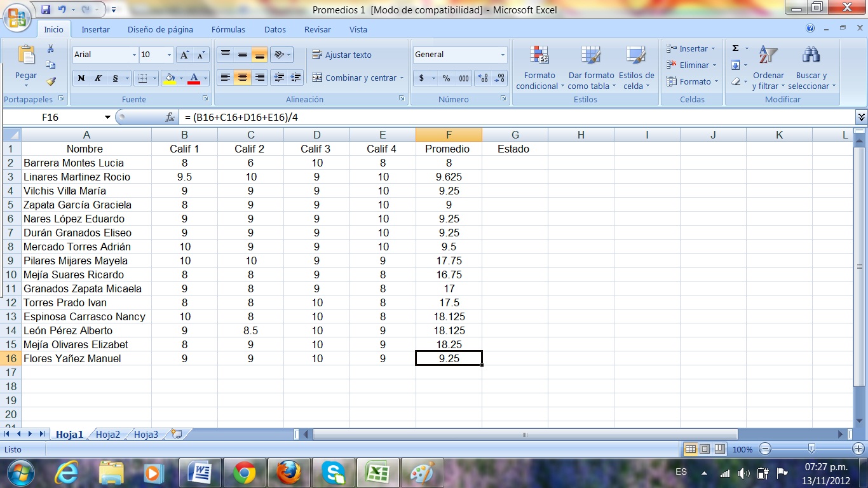Open Formato condicional formatting options
Viewport: 868px width, 488px height.
point(538,66)
